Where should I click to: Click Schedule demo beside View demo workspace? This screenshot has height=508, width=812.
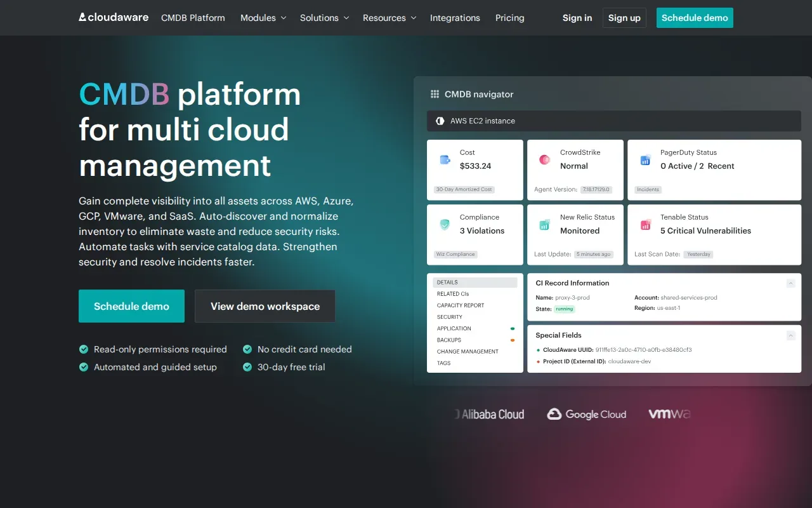[131, 306]
